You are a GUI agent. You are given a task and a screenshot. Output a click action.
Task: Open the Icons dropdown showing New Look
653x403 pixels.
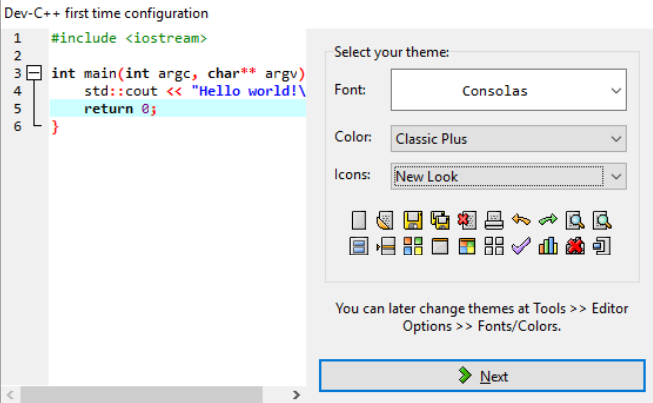pos(508,177)
